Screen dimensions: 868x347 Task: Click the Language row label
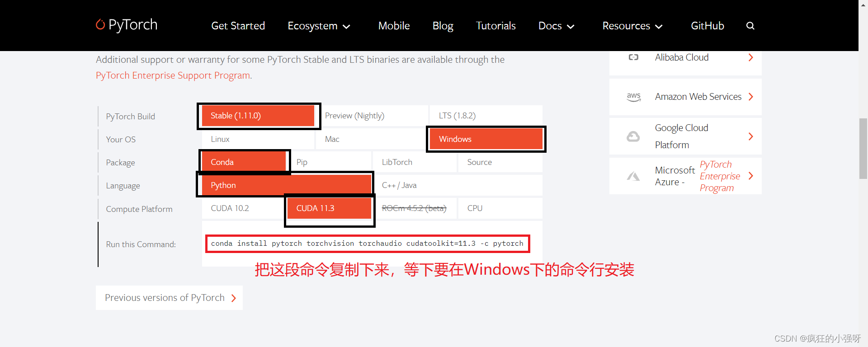pos(123,186)
